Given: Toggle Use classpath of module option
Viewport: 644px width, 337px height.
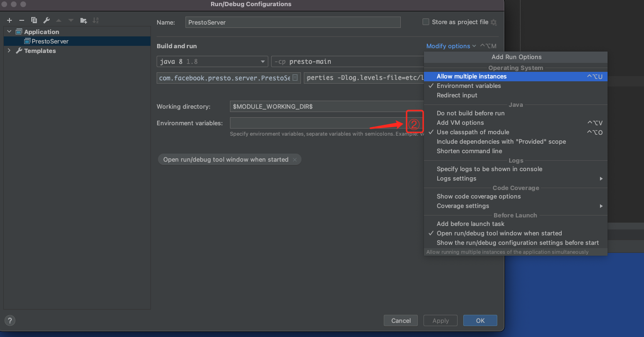Looking at the screenshot, I should tap(515, 132).
